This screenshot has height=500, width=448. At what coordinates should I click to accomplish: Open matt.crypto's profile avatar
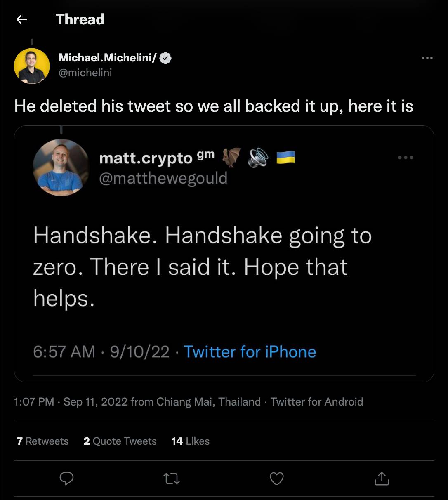(x=61, y=167)
